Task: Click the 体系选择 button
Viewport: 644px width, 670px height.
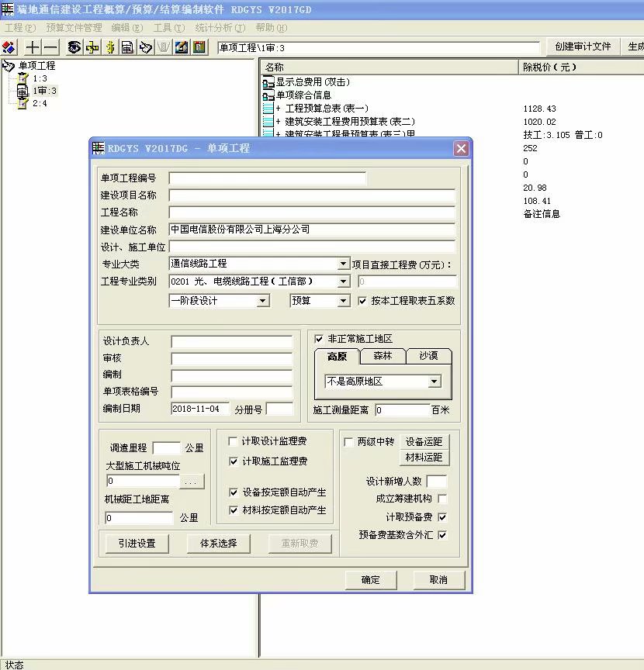Action: tap(218, 544)
